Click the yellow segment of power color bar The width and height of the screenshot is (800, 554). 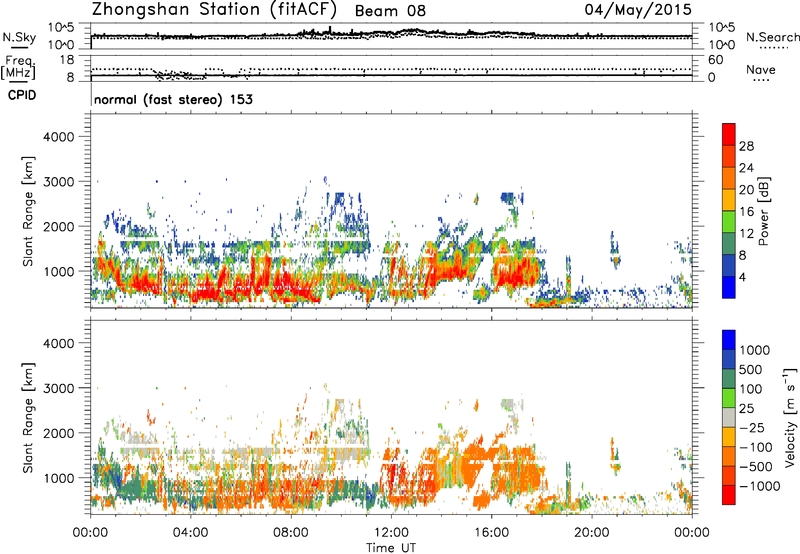(x=729, y=199)
